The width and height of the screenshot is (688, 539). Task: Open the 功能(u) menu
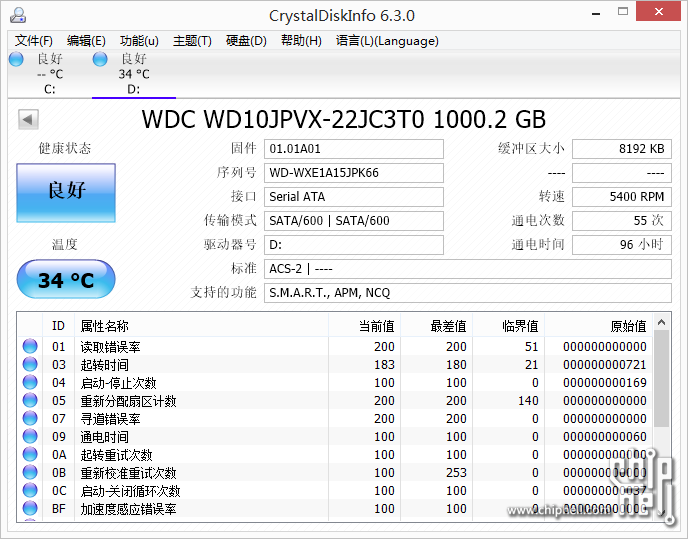(139, 41)
